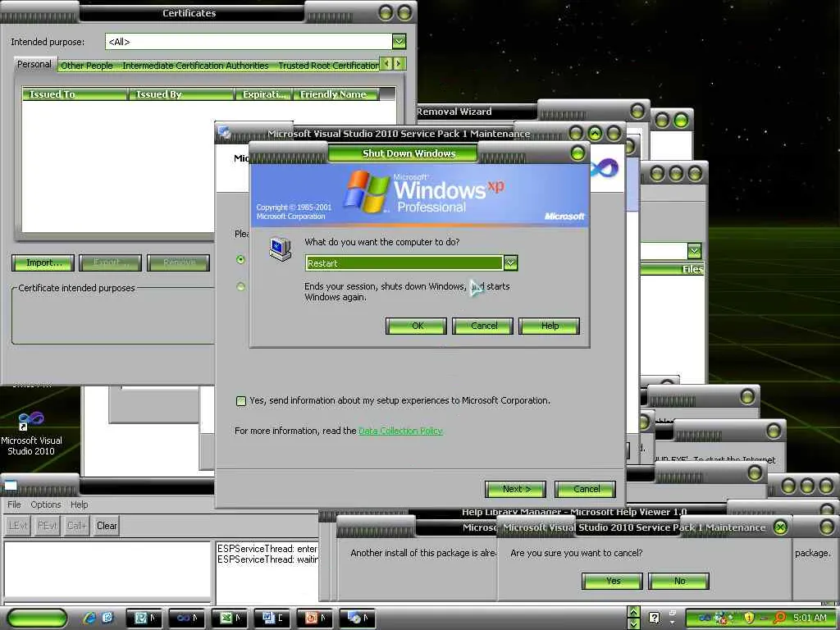
Task: Open the File menu in ESP window
Action: 14,504
